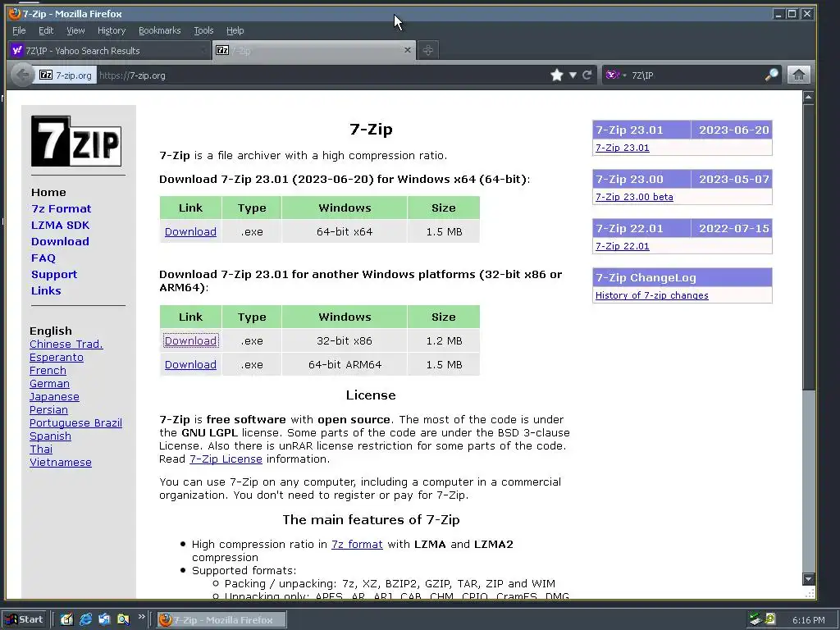Screen dimensions: 840x630
Task: Switch language to German
Action: (x=49, y=384)
